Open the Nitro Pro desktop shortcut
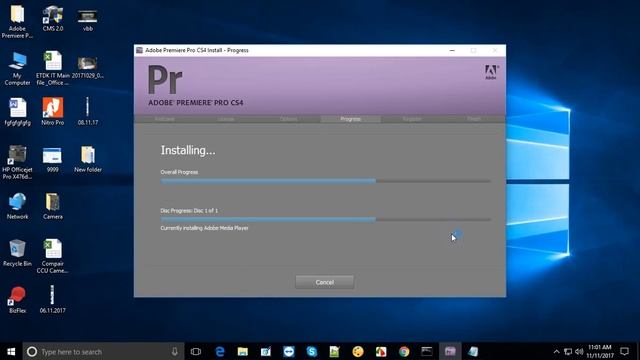 click(x=53, y=111)
